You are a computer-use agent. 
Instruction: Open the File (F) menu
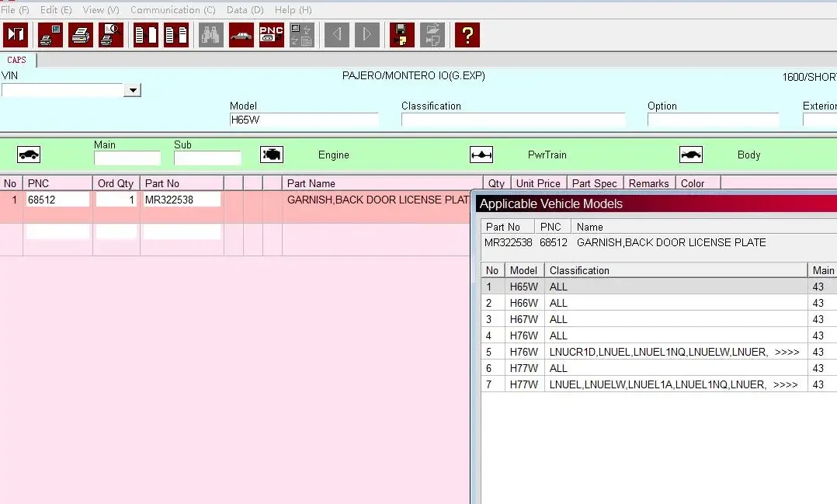tap(15, 9)
